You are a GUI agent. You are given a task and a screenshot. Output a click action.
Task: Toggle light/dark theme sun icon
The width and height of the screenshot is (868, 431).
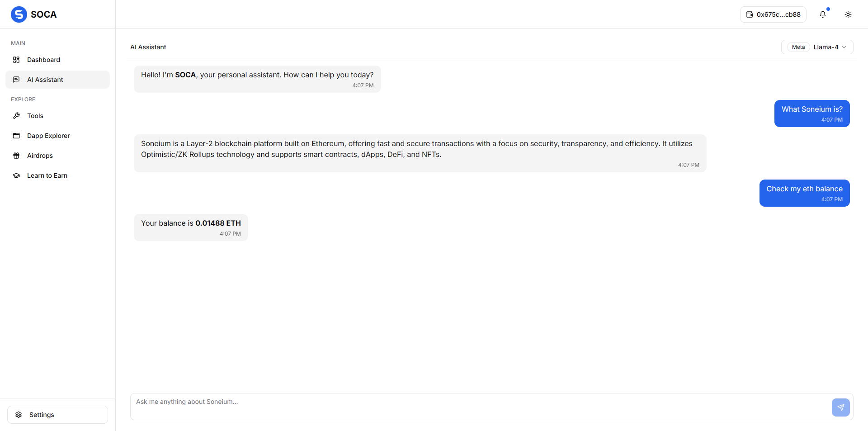848,14
